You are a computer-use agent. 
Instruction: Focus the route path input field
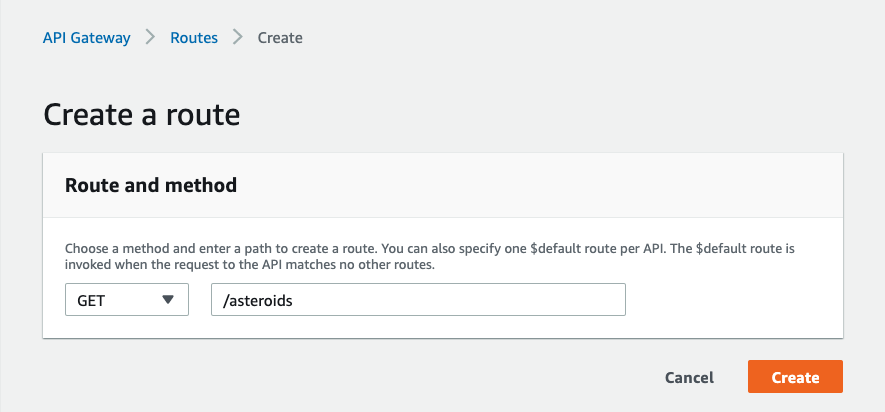pyautogui.click(x=418, y=300)
